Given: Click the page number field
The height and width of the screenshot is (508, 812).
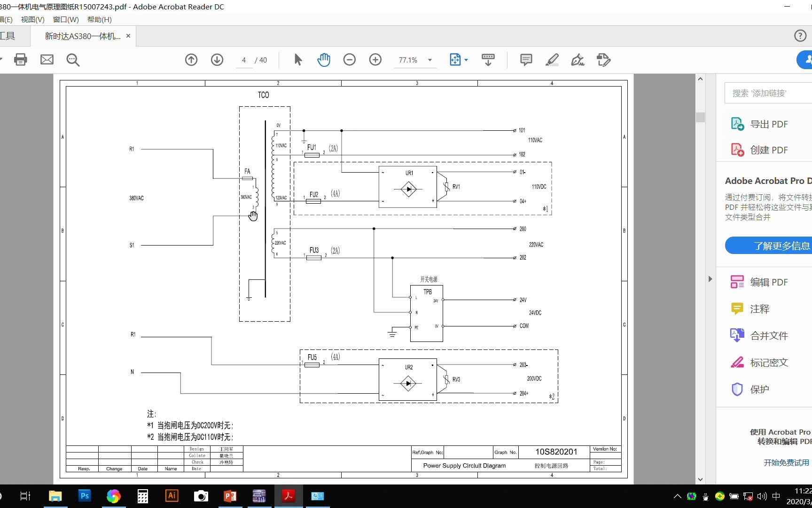Looking at the screenshot, I should [244, 60].
